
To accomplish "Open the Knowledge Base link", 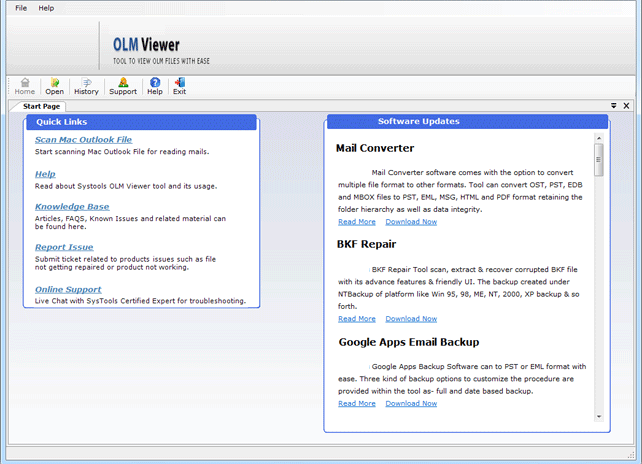I will pos(72,206).
